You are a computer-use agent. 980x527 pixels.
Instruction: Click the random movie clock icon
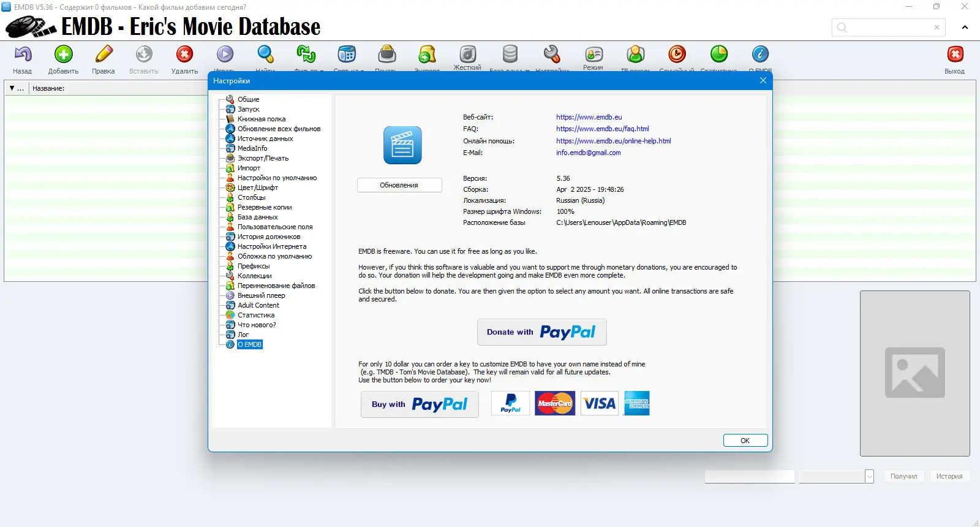click(x=677, y=55)
